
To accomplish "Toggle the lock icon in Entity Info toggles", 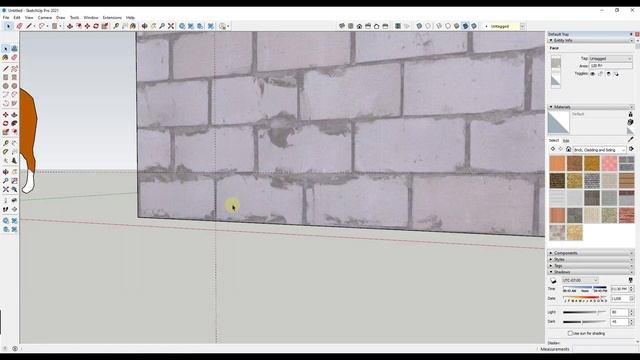I will 600,74.
